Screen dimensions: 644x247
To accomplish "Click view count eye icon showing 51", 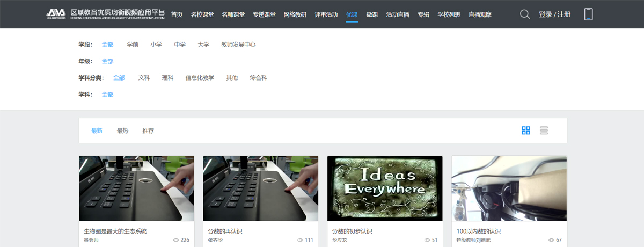I will pyautogui.click(x=427, y=240).
